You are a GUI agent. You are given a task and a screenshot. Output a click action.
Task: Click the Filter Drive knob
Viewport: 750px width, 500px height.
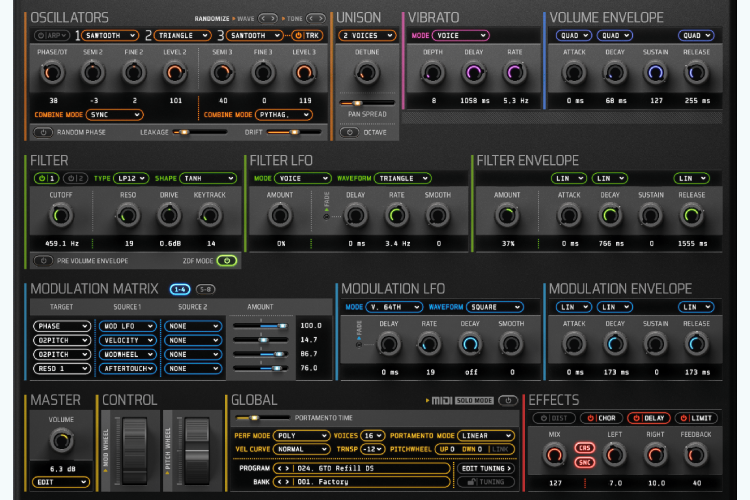[169, 216]
